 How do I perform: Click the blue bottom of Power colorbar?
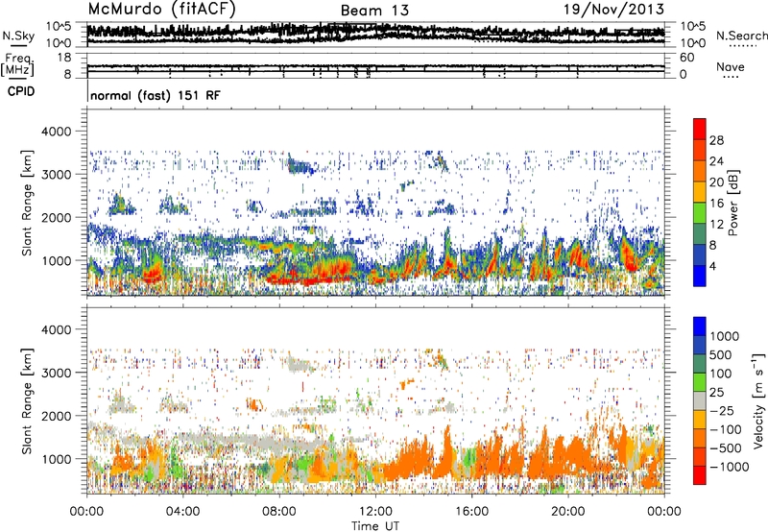[700, 276]
